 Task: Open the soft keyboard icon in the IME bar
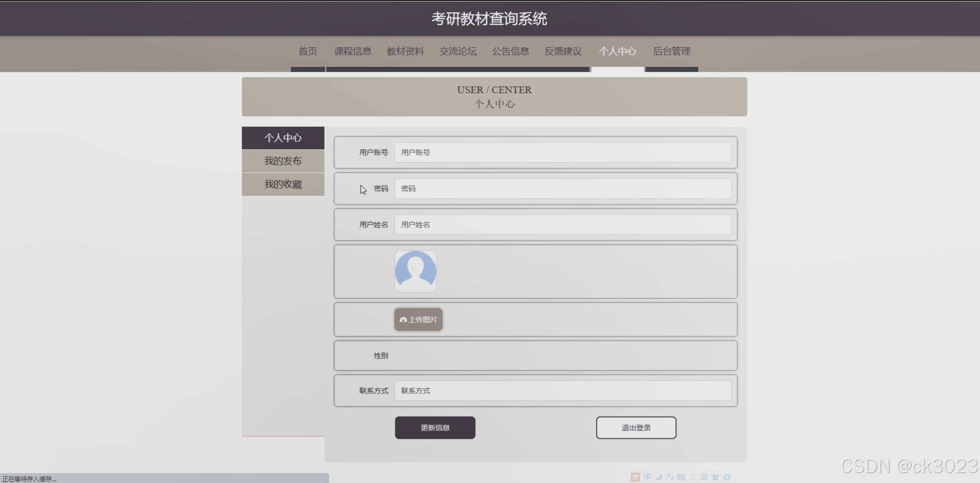[x=682, y=477]
